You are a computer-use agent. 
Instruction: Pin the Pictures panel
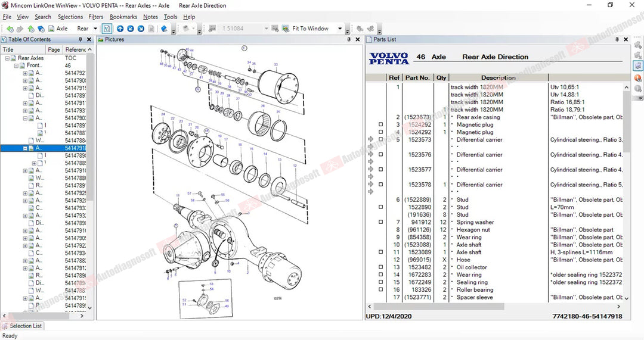349,39
